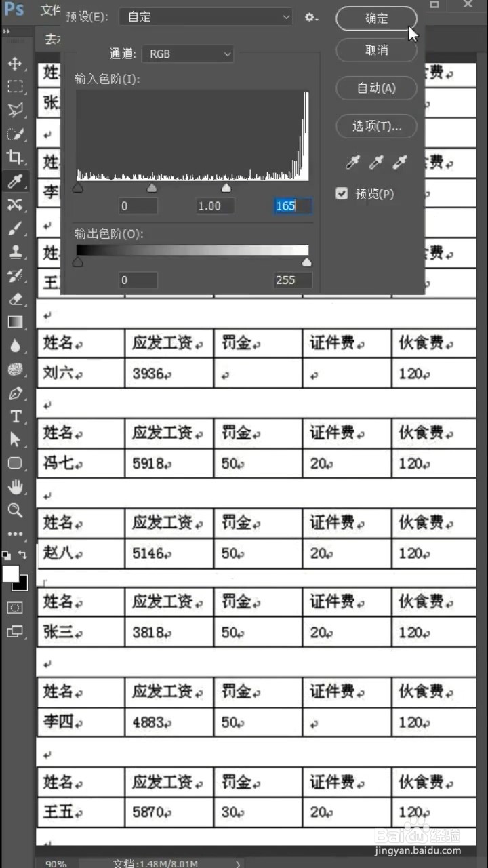Pick the gray point eyedropper in Levels
This screenshot has width=488, height=868.
[376, 161]
